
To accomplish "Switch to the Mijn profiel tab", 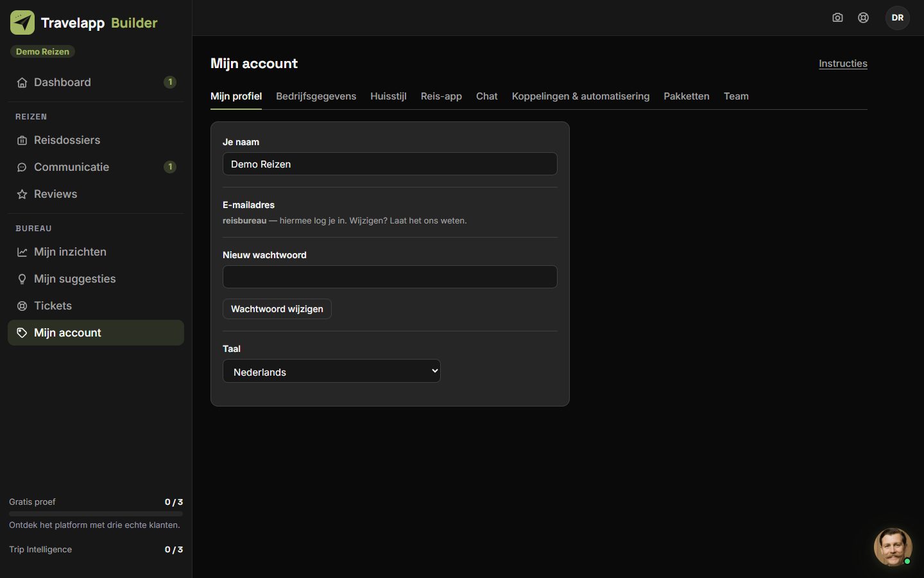I will pos(236,96).
